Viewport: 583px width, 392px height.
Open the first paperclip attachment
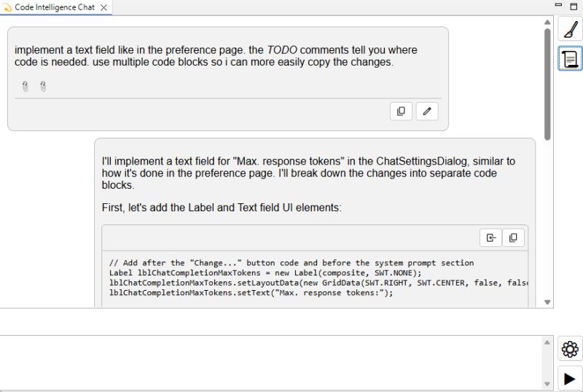[x=25, y=86]
